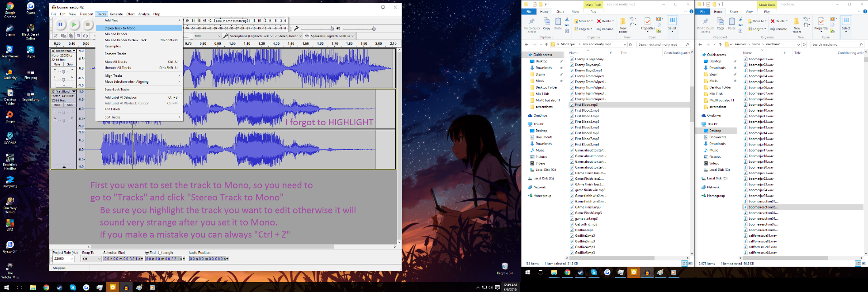Click Copy icon in the mechanic window ribbon
This screenshot has height=292, width=868.
click(x=720, y=24)
